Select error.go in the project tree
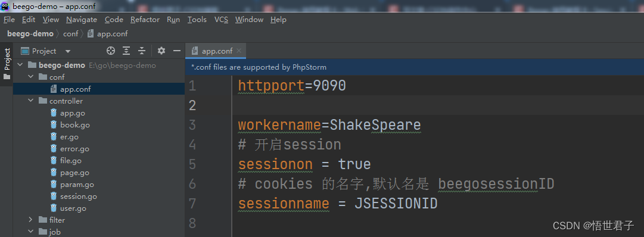This screenshot has width=644, height=237. click(99, 149)
